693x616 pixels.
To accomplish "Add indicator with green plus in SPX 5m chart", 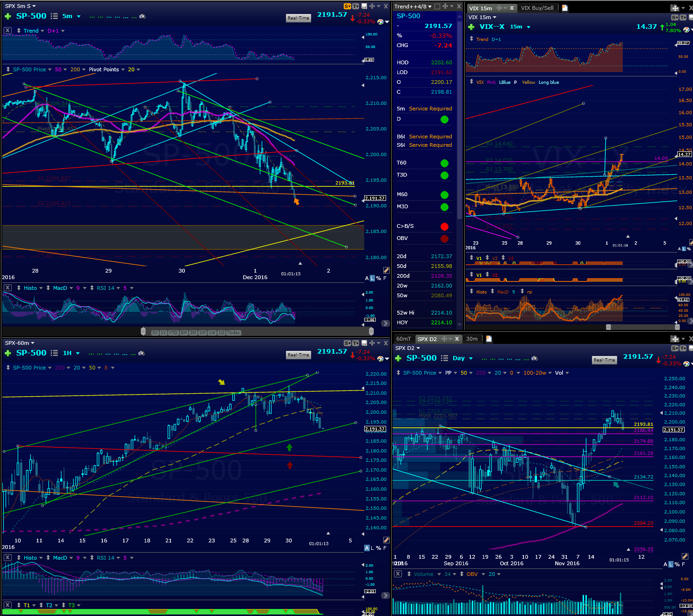I will tap(8, 16).
